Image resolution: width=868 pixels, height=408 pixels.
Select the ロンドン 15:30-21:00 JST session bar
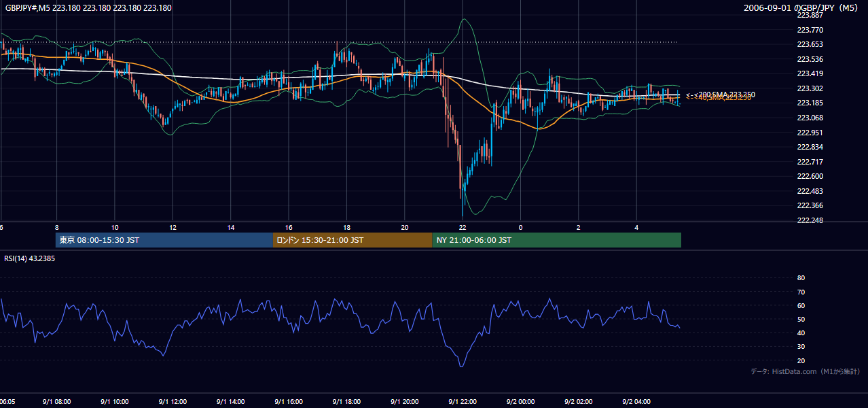[352, 240]
